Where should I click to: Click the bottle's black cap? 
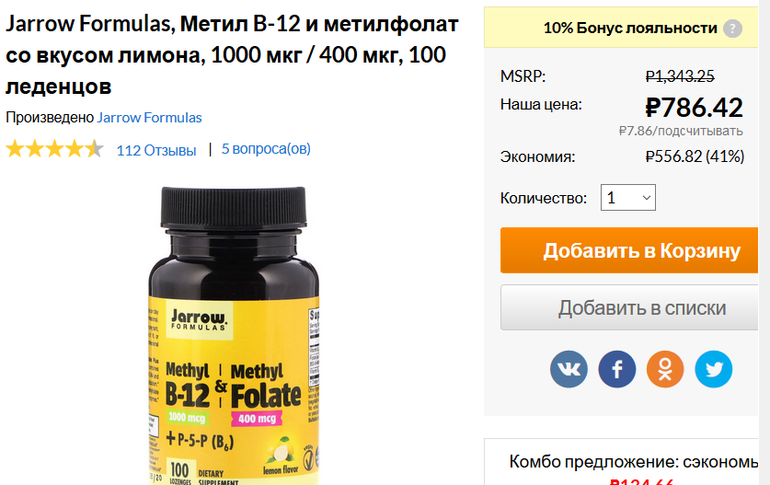[x=234, y=210]
